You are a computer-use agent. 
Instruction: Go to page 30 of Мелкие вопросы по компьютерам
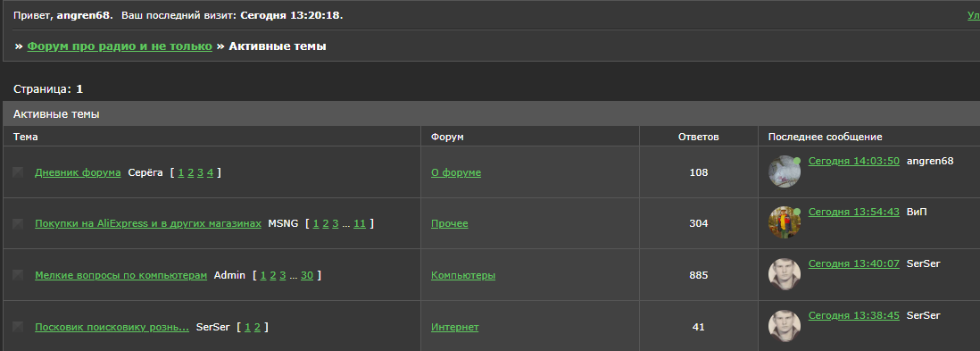coord(307,275)
